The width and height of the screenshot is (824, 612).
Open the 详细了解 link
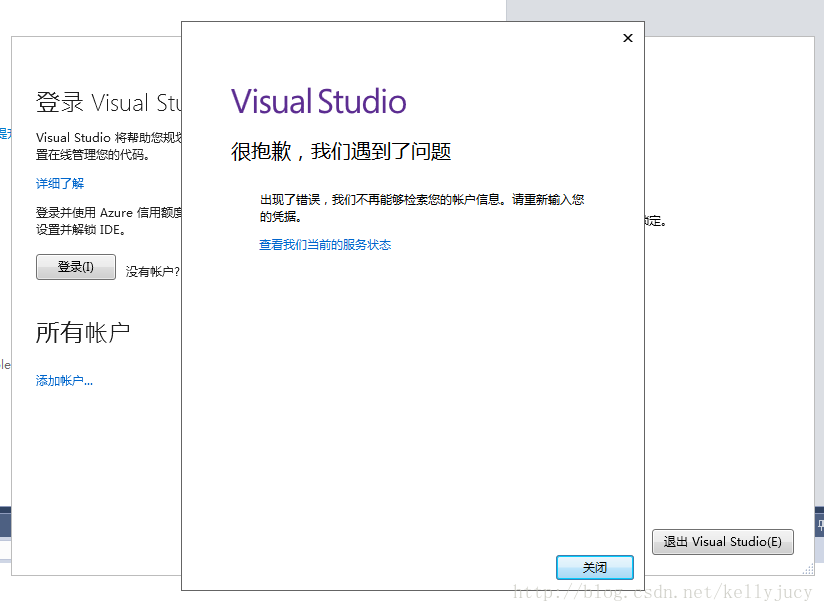click(x=60, y=183)
